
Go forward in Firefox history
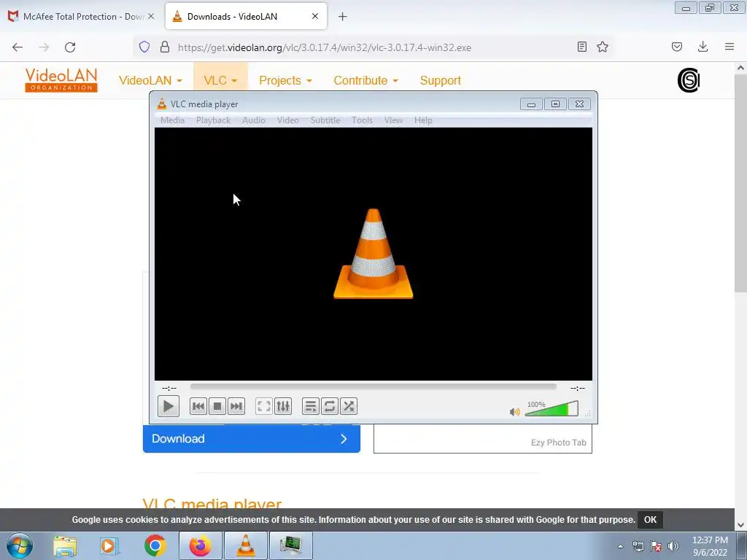tap(44, 47)
